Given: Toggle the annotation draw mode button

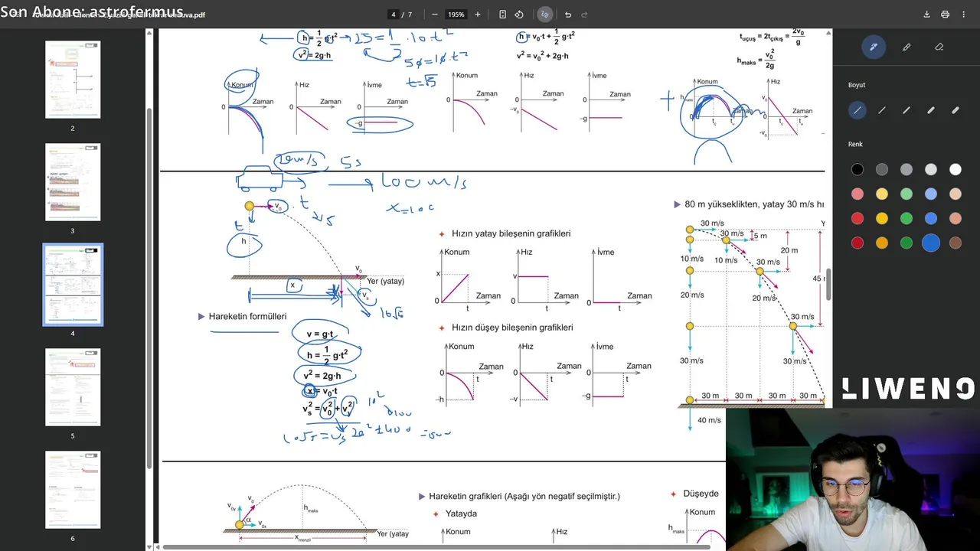Looking at the screenshot, I should [544, 15].
